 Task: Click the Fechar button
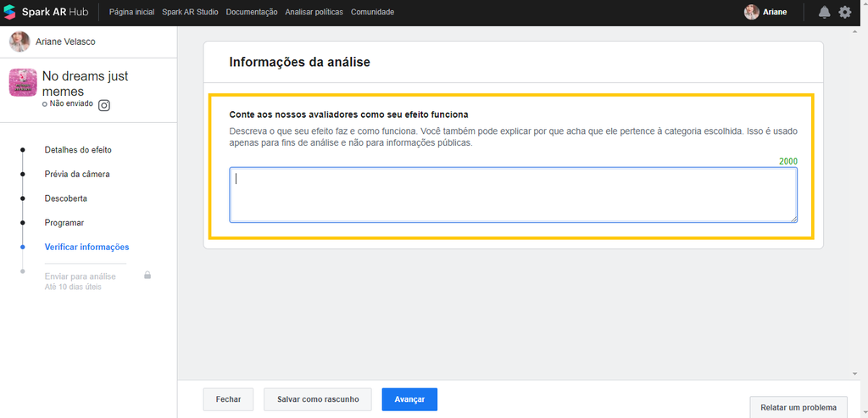[x=228, y=399]
